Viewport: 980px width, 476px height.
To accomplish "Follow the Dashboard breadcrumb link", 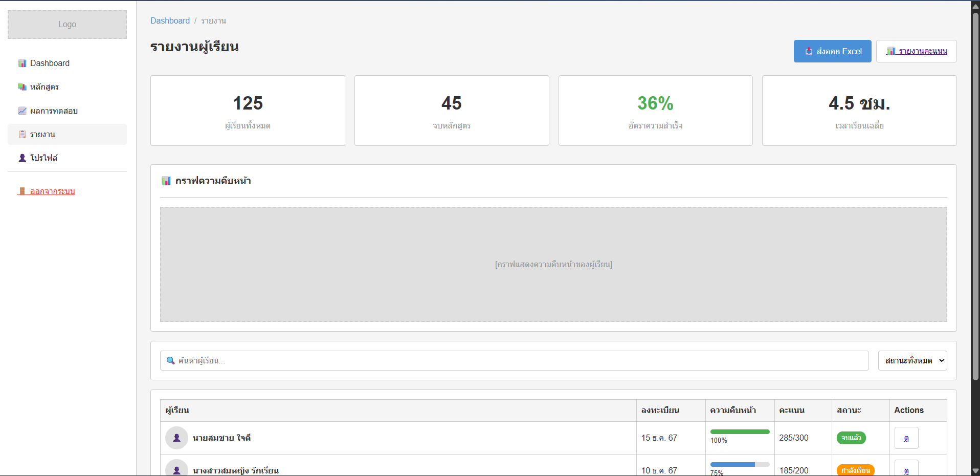I will click(x=170, y=20).
